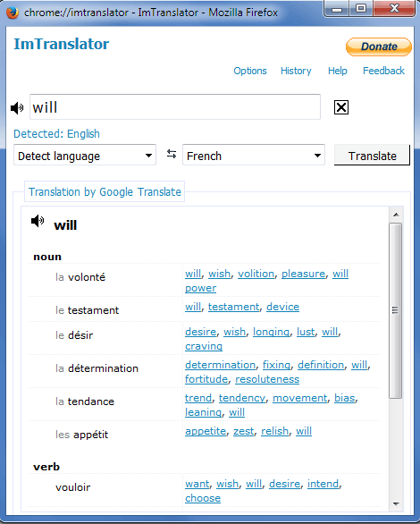Click the scrollbar up arrow
The height and width of the screenshot is (524, 420).
pyautogui.click(x=396, y=215)
